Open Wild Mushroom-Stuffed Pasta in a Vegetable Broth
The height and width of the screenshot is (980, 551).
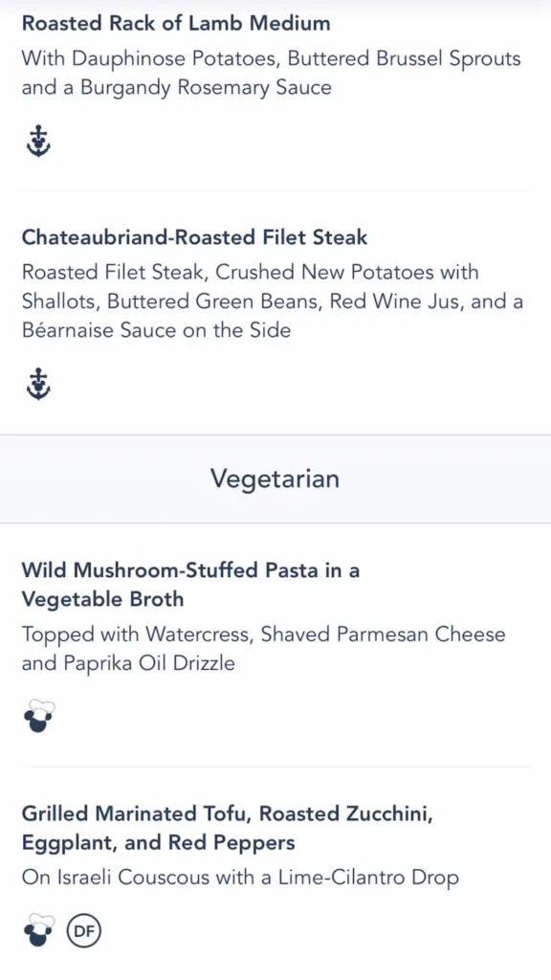[190, 585]
